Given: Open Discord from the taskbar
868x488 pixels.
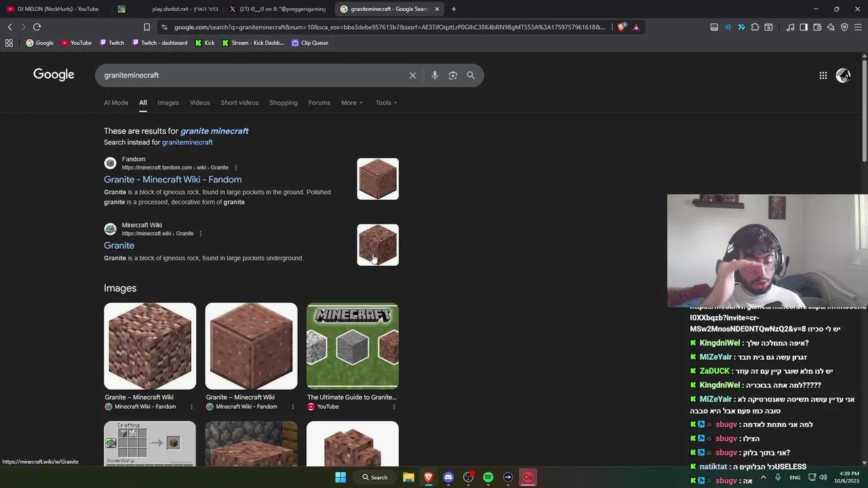Looking at the screenshot, I should 448,477.
